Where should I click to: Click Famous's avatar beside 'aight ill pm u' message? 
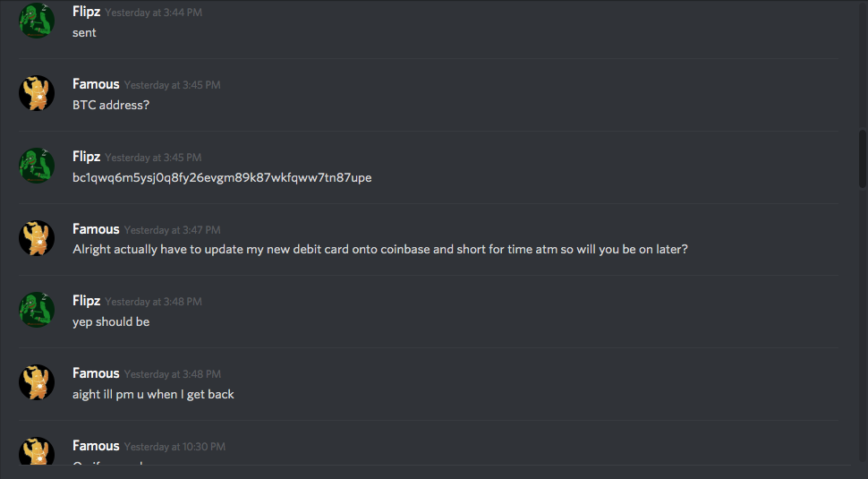tap(37, 382)
